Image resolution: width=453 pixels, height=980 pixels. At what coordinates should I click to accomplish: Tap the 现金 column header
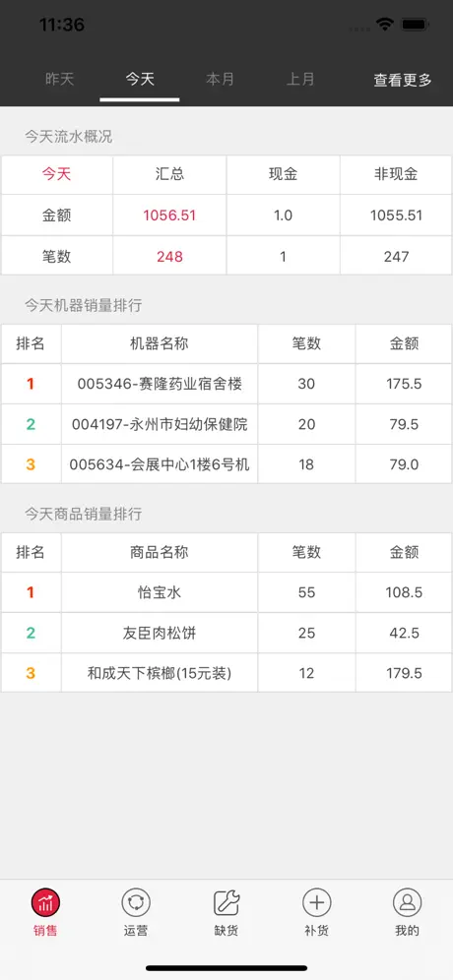click(283, 174)
